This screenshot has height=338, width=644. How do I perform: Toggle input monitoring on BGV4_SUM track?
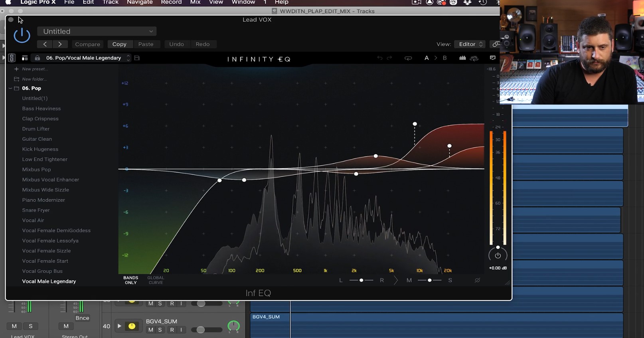pyautogui.click(x=181, y=330)
